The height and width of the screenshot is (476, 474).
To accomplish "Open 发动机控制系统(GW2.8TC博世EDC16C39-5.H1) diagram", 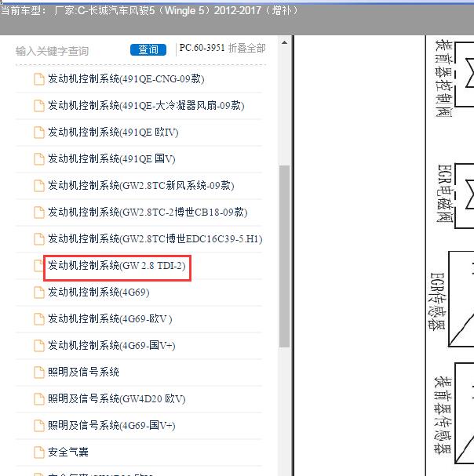I will click(x=155, y=239).
